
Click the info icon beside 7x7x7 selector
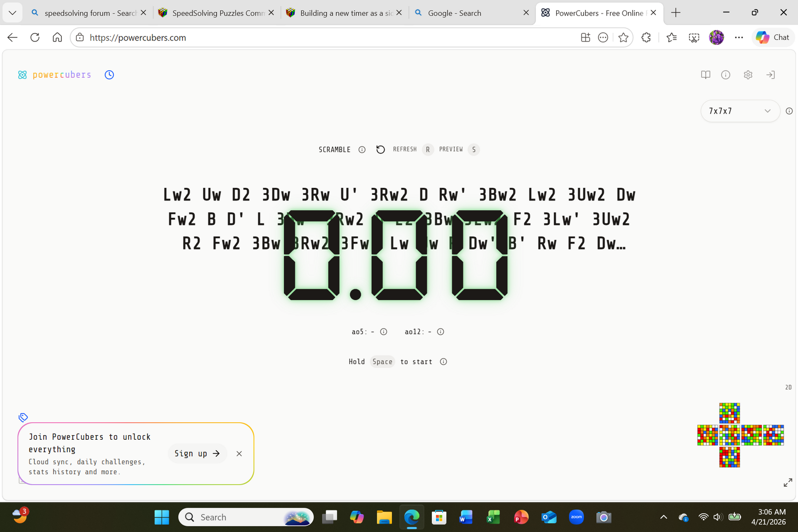click(789, 111)
